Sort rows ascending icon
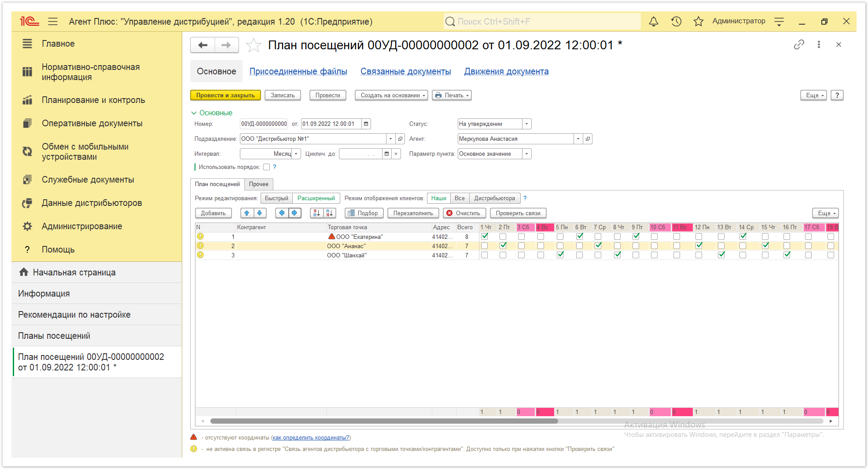Screen dimensions: 868x469 pyautogui.click(x=316, y=213)
